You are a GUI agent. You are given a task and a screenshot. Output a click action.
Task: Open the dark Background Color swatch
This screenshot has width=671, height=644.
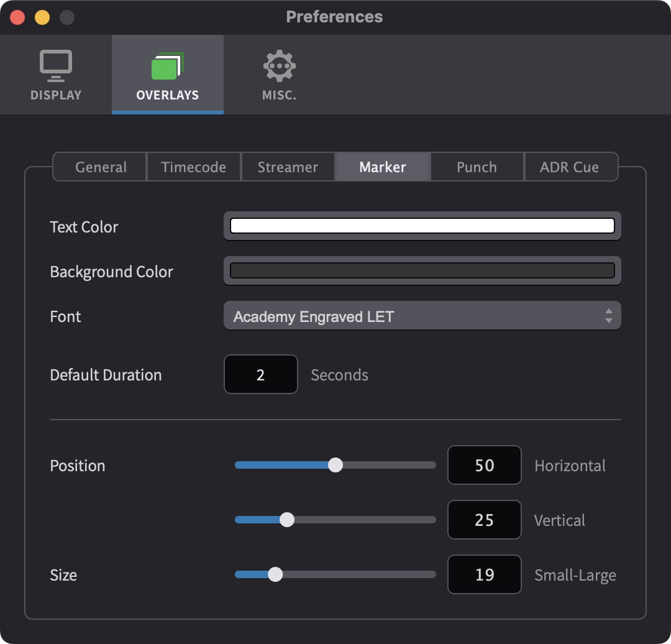click(422, 270)
